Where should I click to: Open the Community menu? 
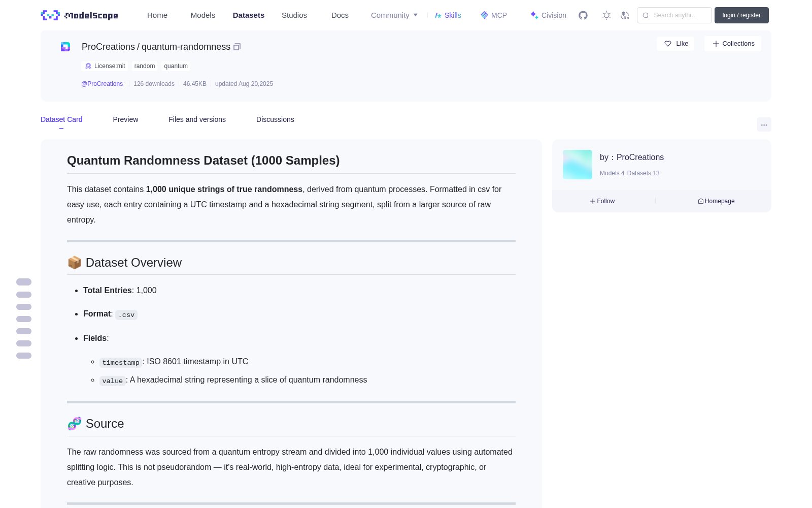tap(394, 15)
